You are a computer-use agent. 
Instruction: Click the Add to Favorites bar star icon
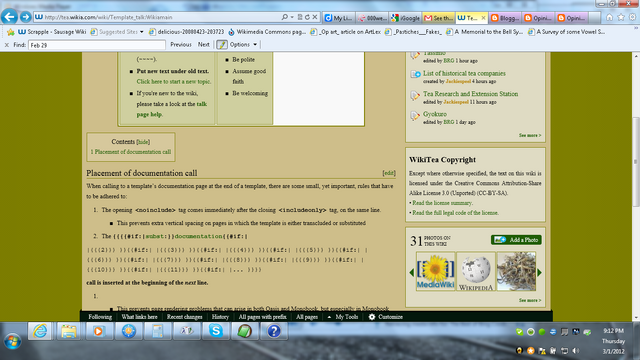pyautogui.click(x=11, y=32)
